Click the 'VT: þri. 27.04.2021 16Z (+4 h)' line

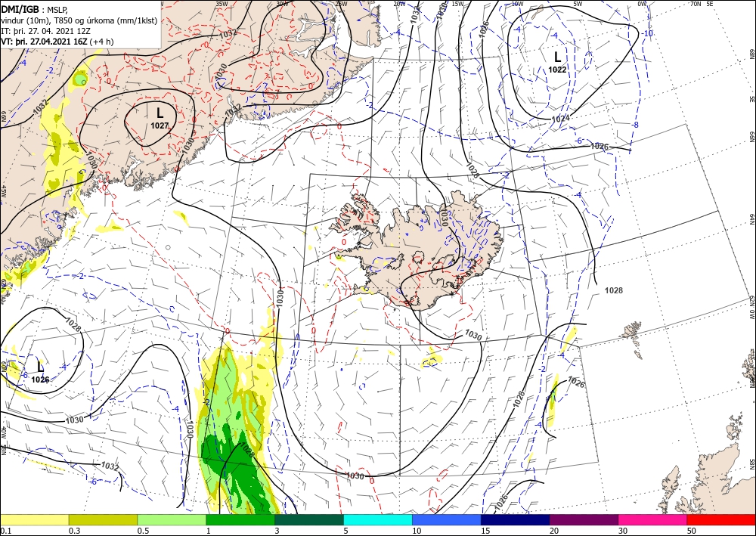point(58,42)
